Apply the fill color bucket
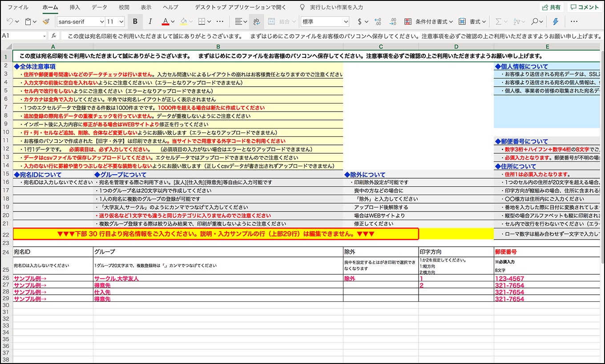 (x=184, y=21)
